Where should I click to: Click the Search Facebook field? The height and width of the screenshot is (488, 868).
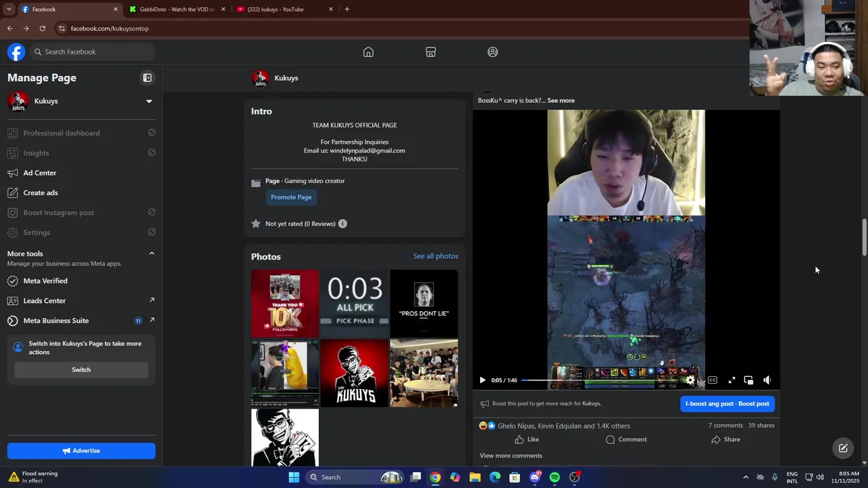92,52
